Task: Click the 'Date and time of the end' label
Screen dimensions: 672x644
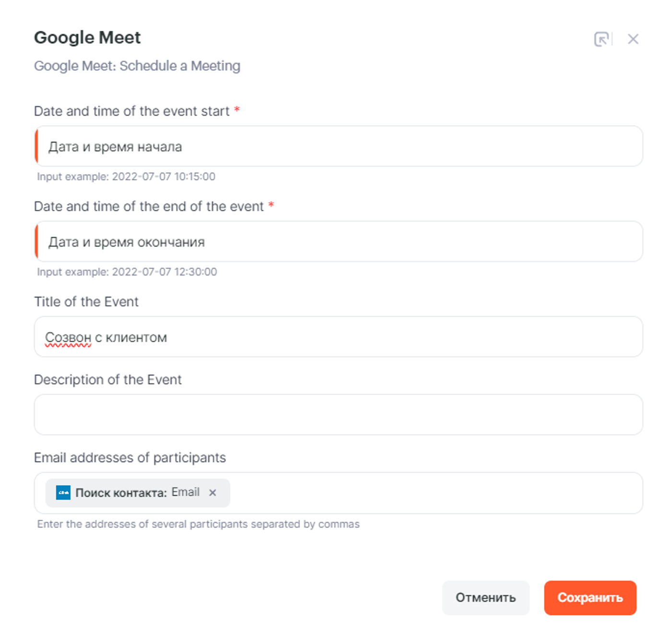Action: pos(149,206)
